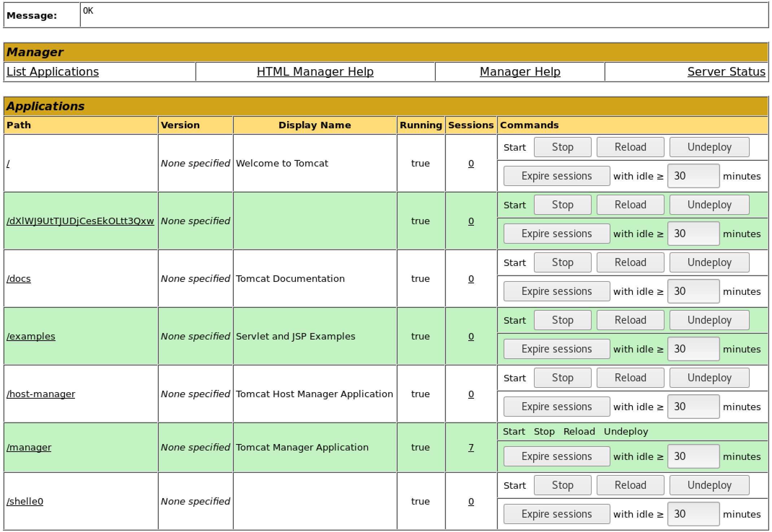Reload the /dXlWJ9UtTJUDjCesEkOLtt3Qxw application
The width and height of the screenshot is (772, 532).
pyautogui.click(x=630, y=205)
